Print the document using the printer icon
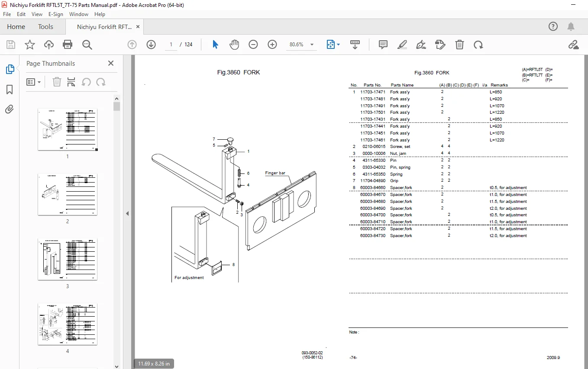This screenshot has height=369, width=588. pyautogui.click(x=68, y=45)
